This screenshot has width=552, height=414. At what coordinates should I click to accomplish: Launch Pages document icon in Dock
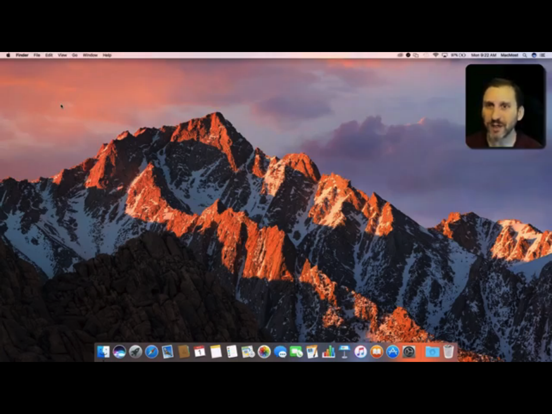point(312,352)
